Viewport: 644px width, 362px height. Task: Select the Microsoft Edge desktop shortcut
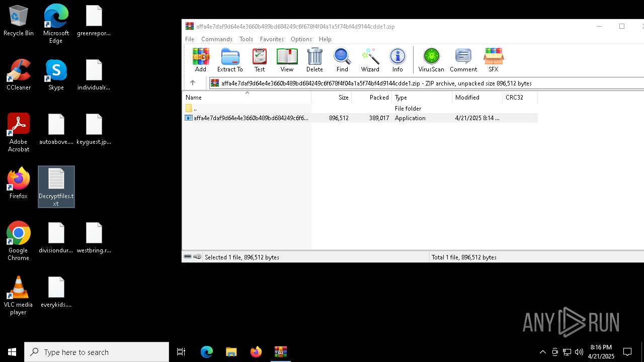coord(56,24)
